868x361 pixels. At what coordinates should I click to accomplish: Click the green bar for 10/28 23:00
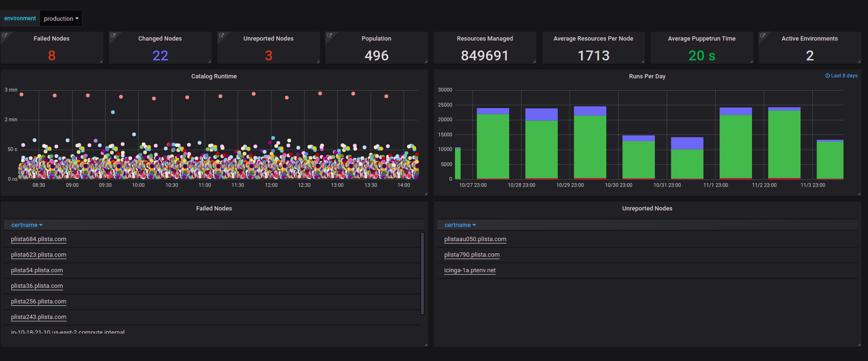click(541, 150)
